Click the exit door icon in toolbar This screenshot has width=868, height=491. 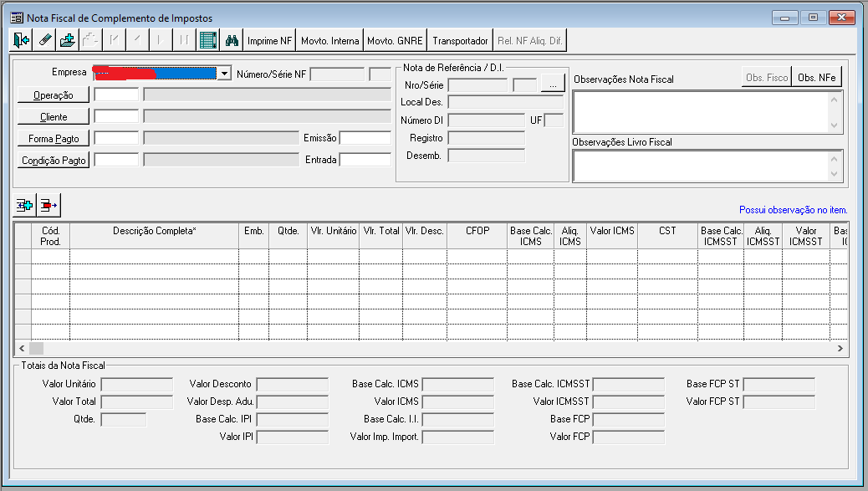pyautogui.click(x=21, y=40)
